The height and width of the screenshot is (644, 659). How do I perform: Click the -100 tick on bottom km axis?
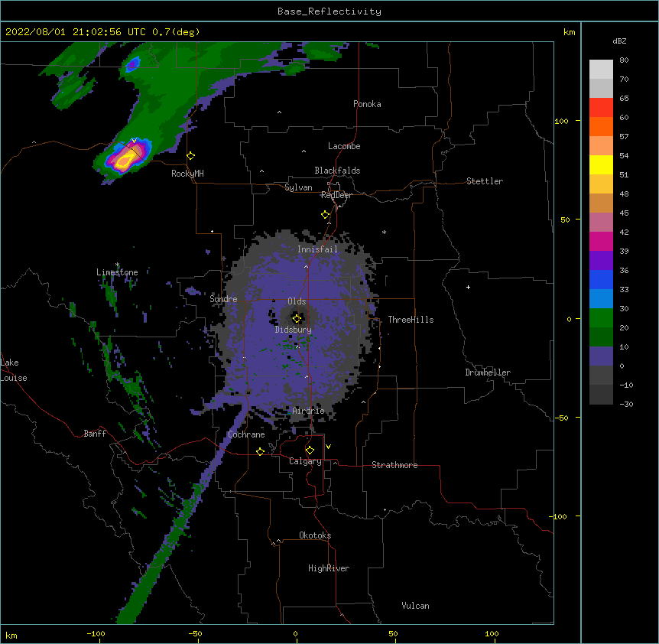click(96, 633)
